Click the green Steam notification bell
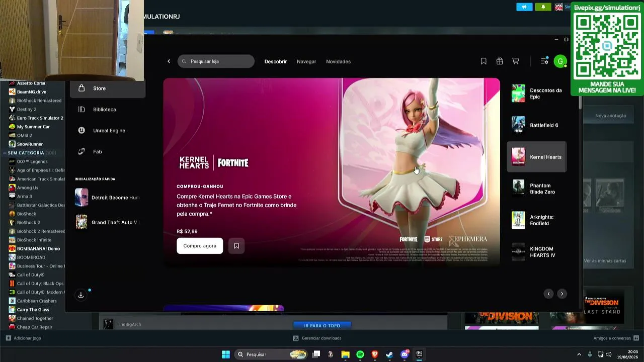 click(x=543, y=7)
